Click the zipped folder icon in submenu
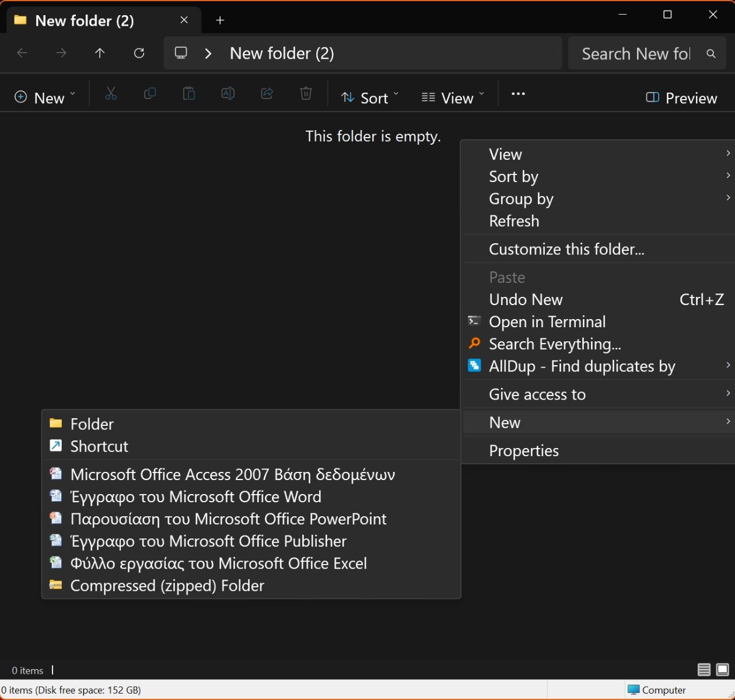735x700 pixels. click(x=56, y=584)
